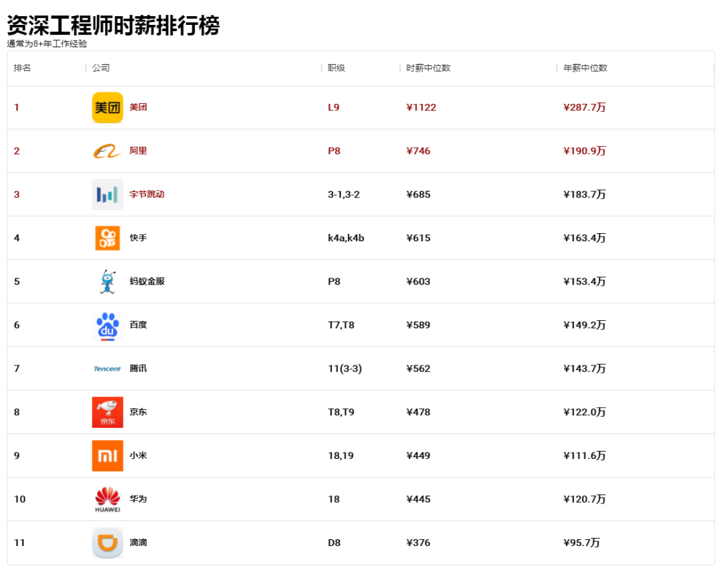Open the 美团 company name link
This screenshot has width=728, height=579.
coord(138,107)
